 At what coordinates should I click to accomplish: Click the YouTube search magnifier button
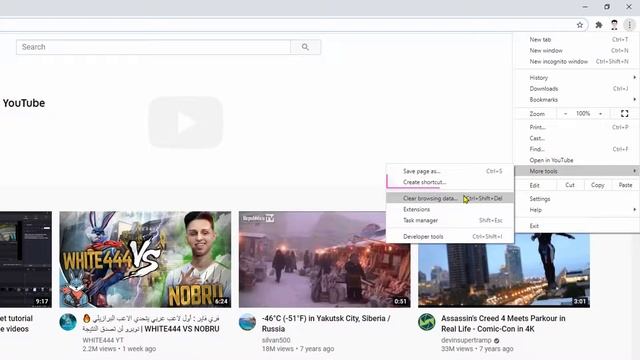click(305, 47)
